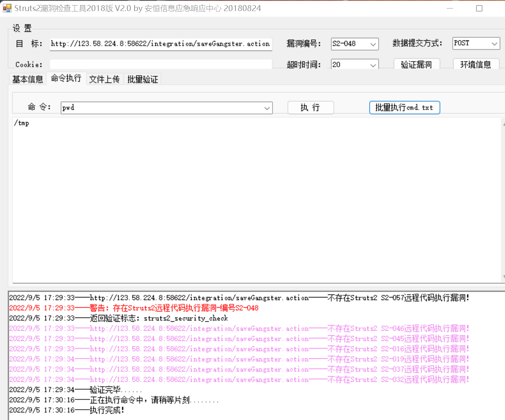Click the 执行完成 log line

[67, 410]
